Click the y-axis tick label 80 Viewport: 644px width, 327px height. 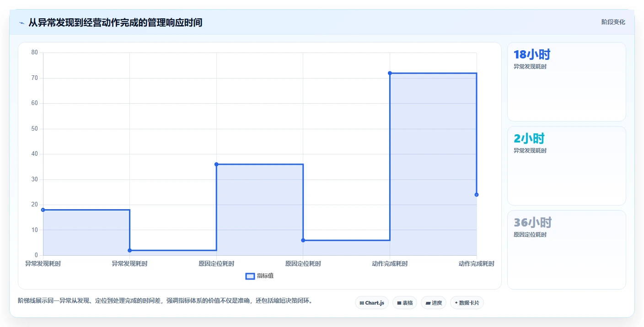[35, 53]
